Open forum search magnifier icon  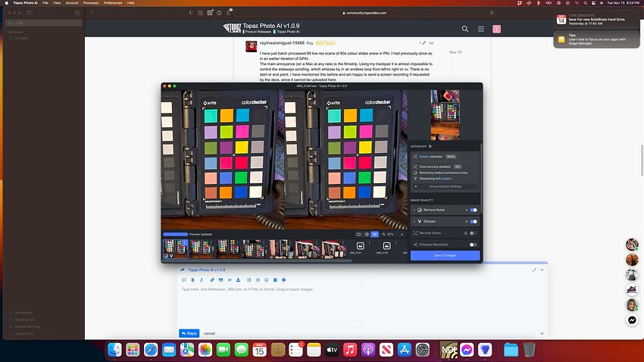click(x=465, y=29)
